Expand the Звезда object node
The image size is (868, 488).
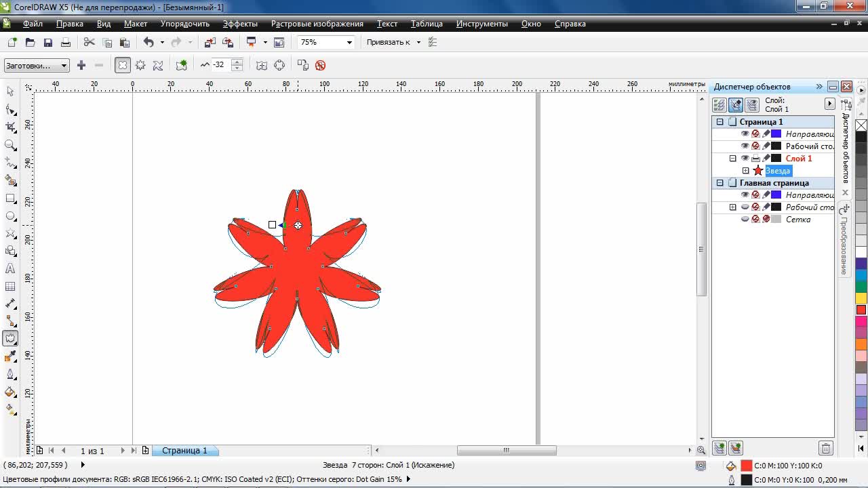click(x=745, y=171)
